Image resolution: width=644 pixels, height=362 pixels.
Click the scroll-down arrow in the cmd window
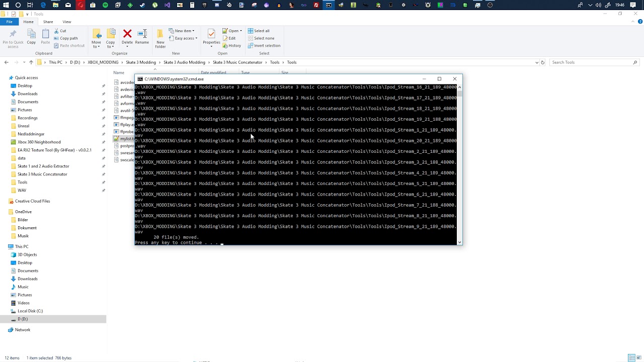pos(459,242)
